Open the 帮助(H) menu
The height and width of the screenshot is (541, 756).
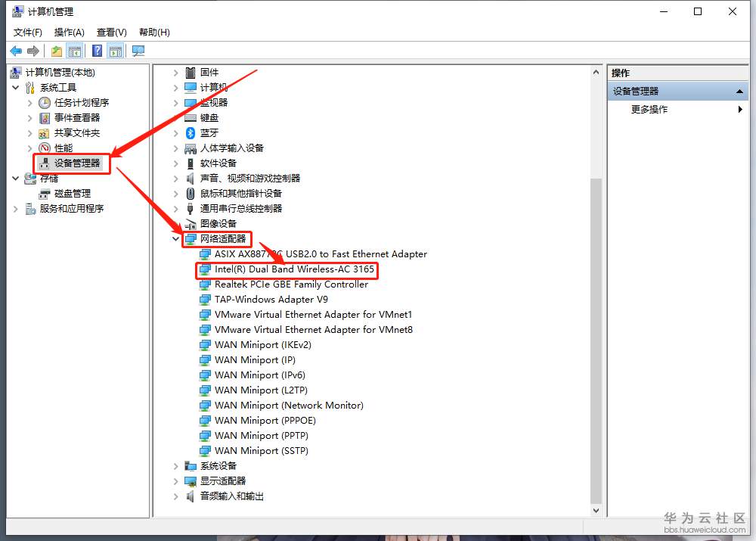pos(154,33)
